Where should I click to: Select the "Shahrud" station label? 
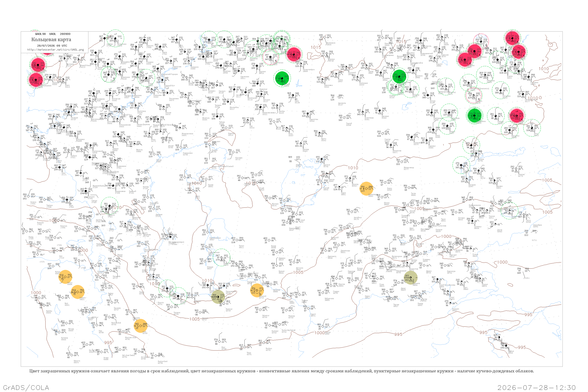(229, 309)
